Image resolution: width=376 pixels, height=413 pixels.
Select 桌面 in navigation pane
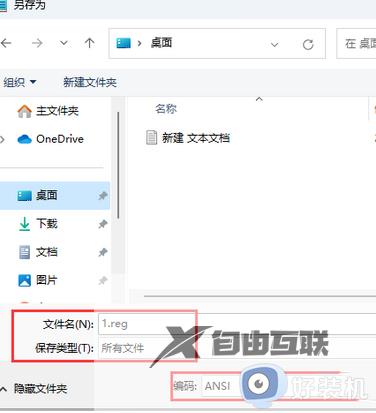55,195
